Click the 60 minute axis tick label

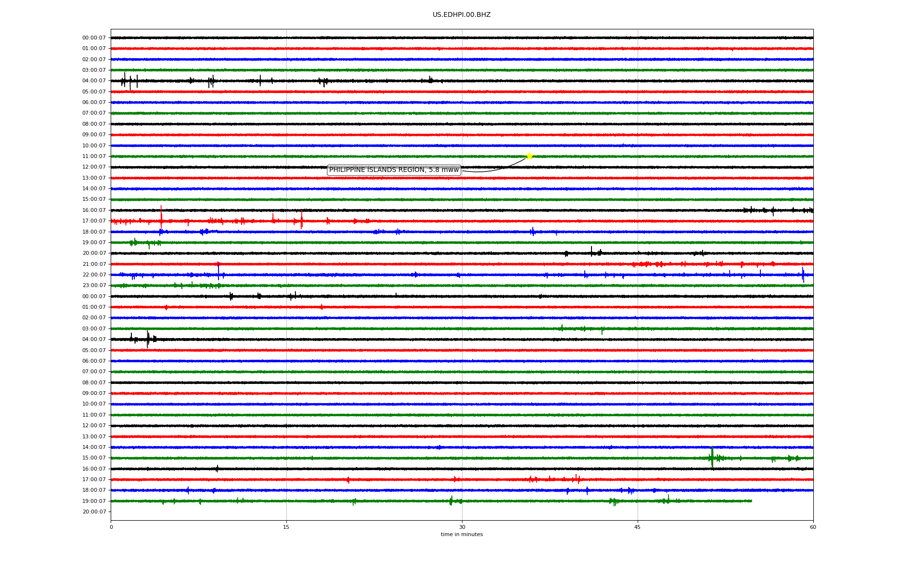pos(813,527)
